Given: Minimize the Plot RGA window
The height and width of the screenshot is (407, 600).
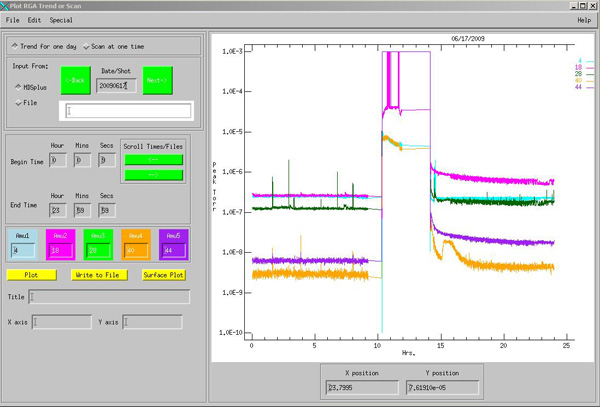Looking at the screenshot, I should coord(574,6).
